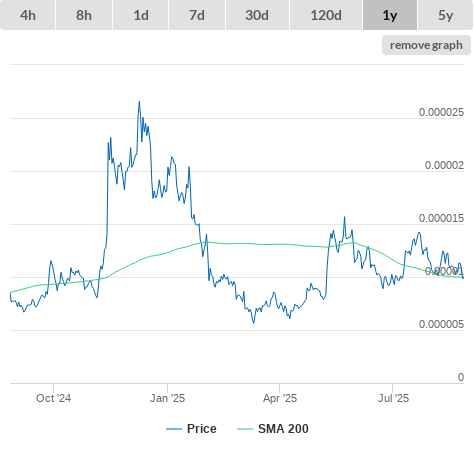This screenshot has height=455, width=474.
Task: Choose the 1d timeframe tab
Action: [141, 15]
